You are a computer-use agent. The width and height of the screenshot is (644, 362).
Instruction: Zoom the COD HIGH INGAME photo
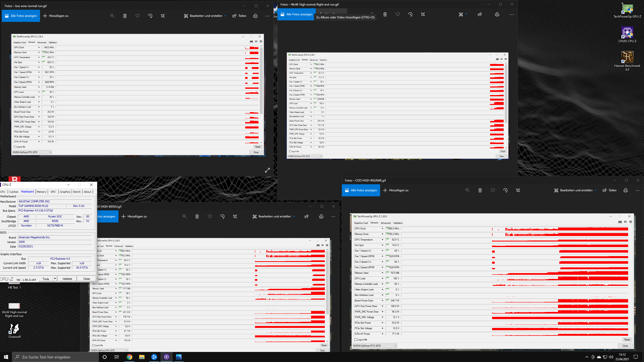point(467,190)
